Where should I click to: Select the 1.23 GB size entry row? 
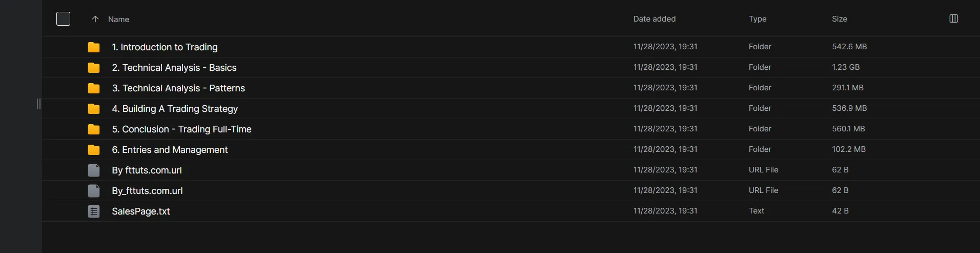coord(846,67)
